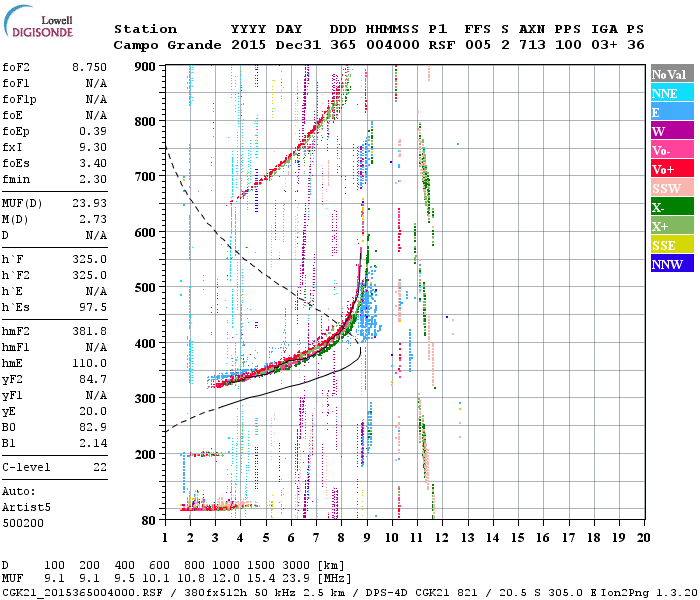This screenshot has width=700, height=600.
Task: Click the CGK21_2015365004000.RSF file name
Action: click(x=82, y=593)
